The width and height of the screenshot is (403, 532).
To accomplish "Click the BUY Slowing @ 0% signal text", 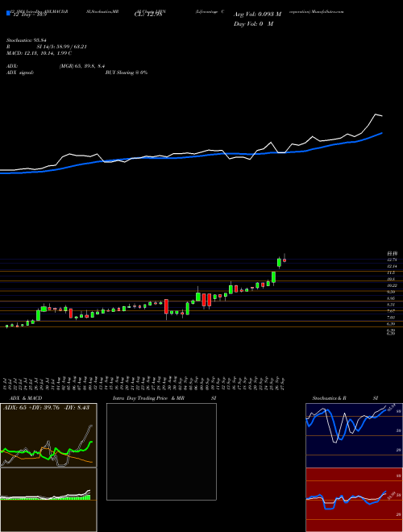I will [x=127, y=73].
